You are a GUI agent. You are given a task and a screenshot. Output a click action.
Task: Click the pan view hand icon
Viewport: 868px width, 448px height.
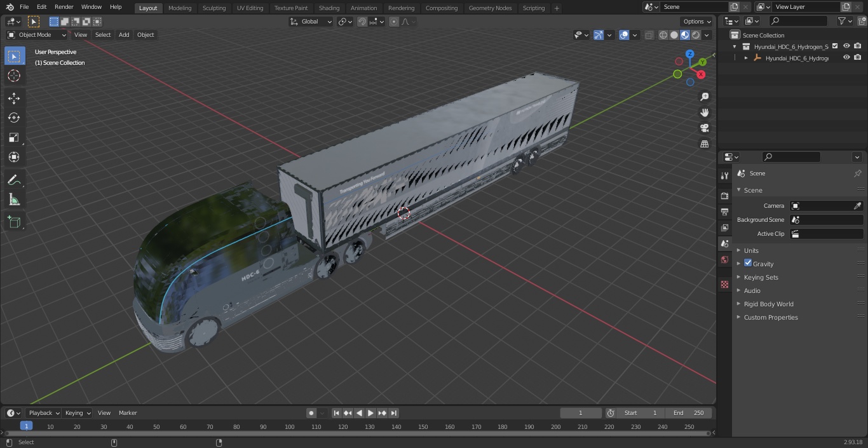click(x=704, y=112)
